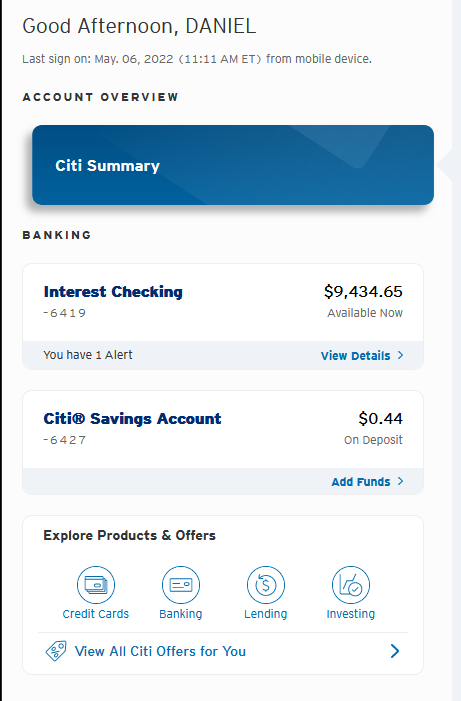View All Citi Offers for You

click(x=160, y=651)
